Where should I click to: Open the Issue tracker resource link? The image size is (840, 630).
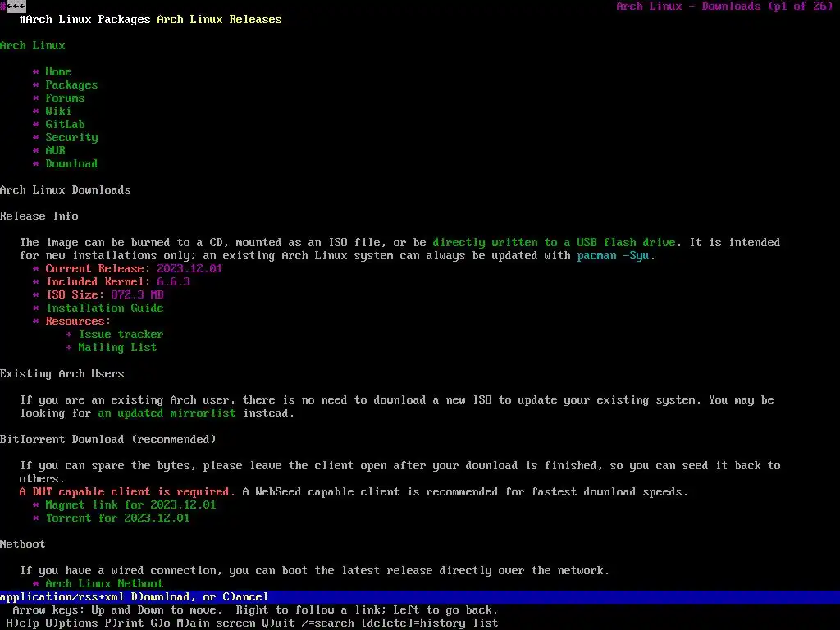121,334
